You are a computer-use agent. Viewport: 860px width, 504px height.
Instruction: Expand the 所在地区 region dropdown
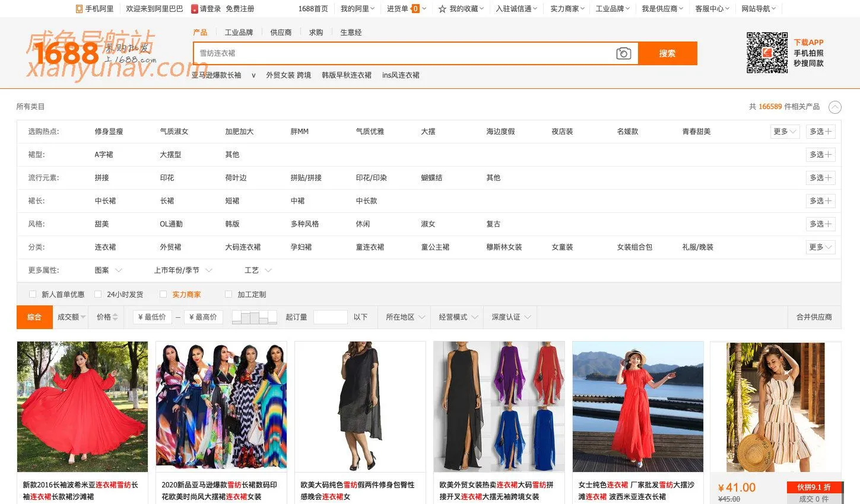click(404, 317)
